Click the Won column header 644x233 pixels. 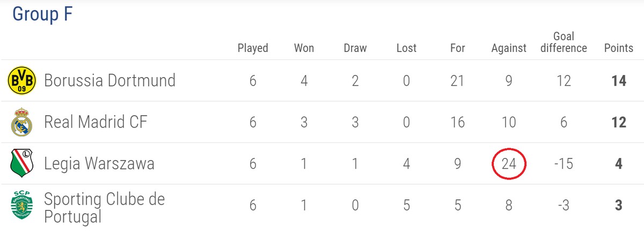[x=304, y=48]
